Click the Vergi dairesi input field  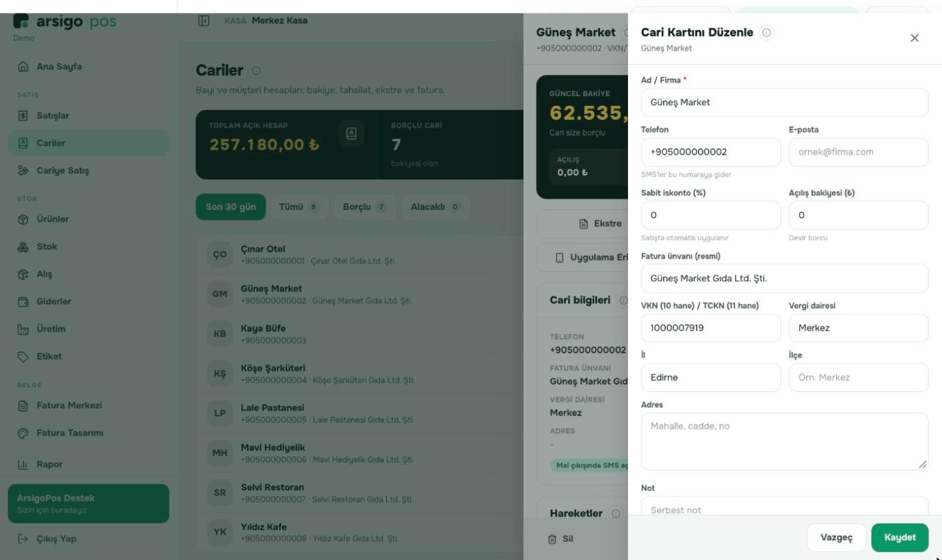tap(859, 328)
